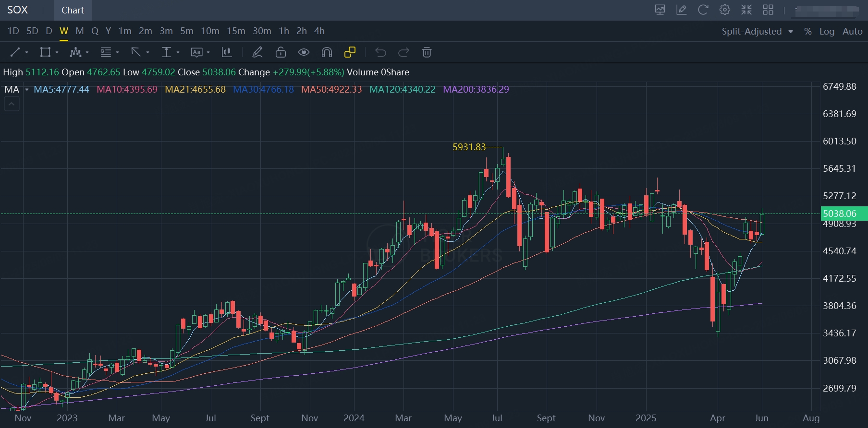This screenshot has height=428, width=868.
Task: Toggle Log scale mode
Action: pyautogui.click(x=827, y=32)
